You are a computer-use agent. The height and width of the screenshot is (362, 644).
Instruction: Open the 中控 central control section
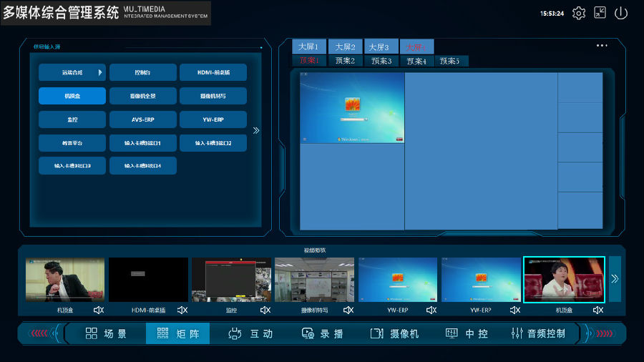tap(467, 333)
